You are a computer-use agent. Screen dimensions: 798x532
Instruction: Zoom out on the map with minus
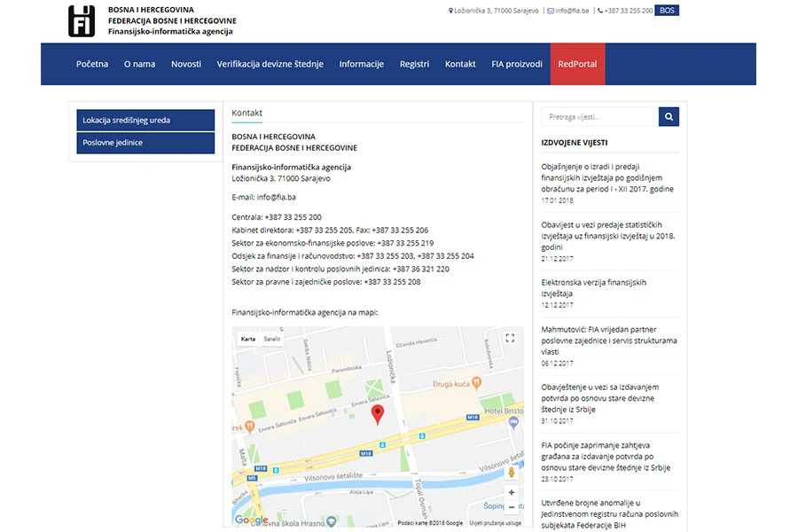click(512, 507)
